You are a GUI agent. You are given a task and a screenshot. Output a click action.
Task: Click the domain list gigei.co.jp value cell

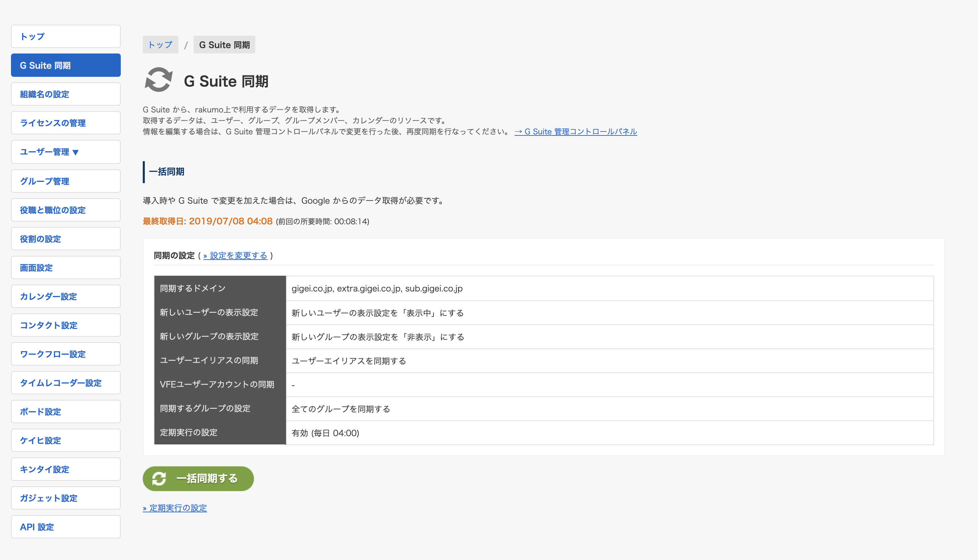coord(610,288)
